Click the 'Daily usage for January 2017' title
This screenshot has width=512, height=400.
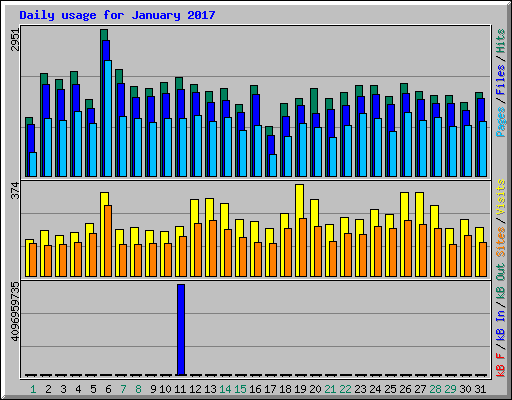tap(117, 15)
